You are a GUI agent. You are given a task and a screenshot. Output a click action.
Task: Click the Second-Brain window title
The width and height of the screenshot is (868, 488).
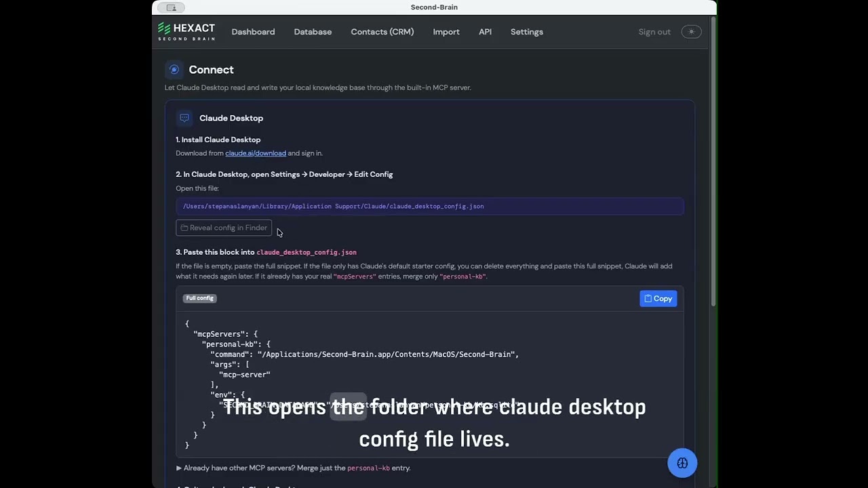[434, 7]
